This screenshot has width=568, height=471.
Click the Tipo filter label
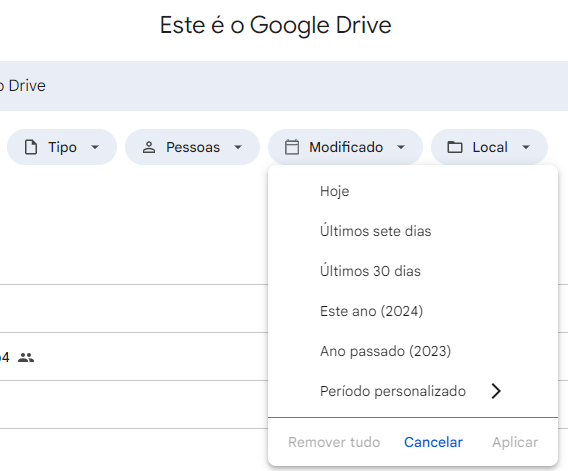click(x=62, y=147)
